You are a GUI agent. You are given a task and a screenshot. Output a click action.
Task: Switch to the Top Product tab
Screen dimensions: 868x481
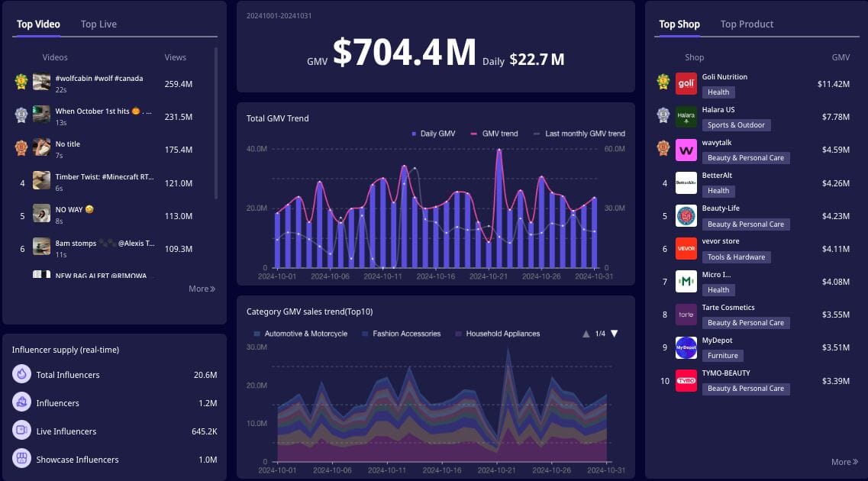pyautogui.click(x=747, y=24)
